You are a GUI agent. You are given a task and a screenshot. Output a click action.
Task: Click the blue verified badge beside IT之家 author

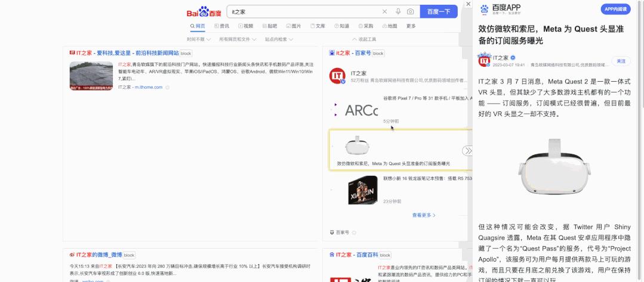coord(513,58)
